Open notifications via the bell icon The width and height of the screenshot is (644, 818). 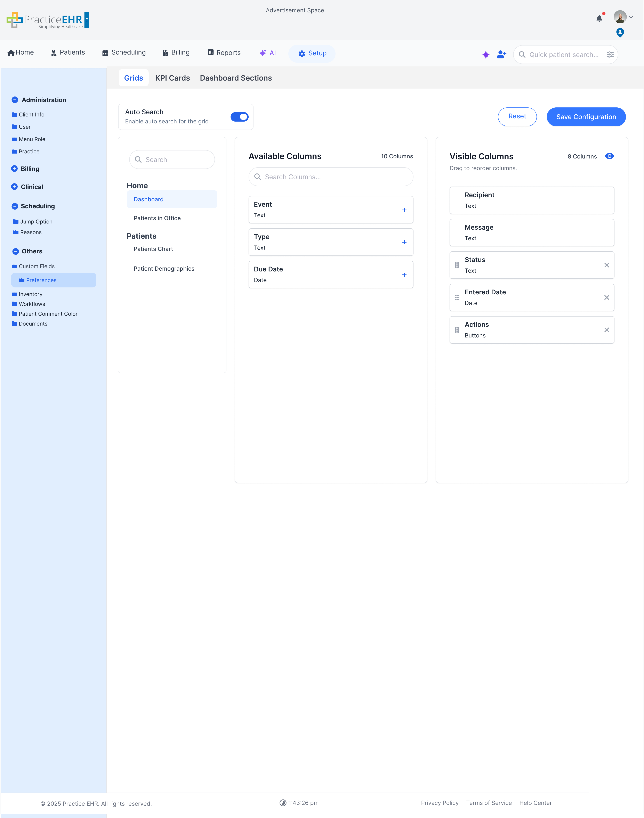599,18
